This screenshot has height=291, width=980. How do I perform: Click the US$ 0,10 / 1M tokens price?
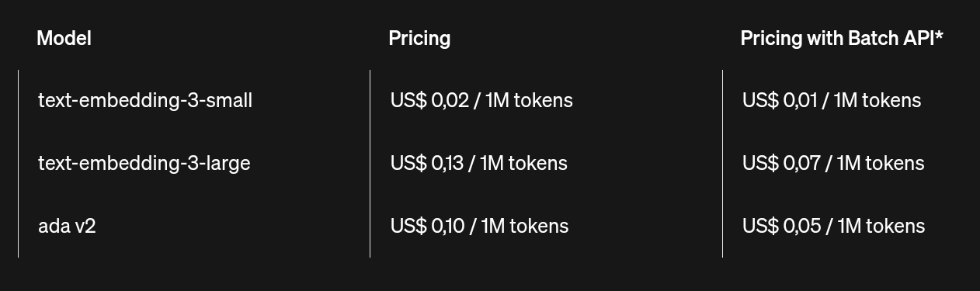tap(480, 226)
